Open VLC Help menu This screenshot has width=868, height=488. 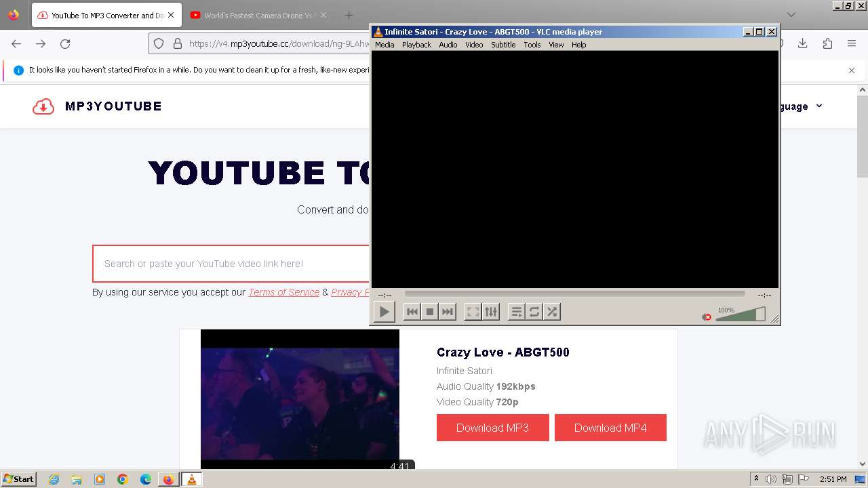click(x=578, y=45)
